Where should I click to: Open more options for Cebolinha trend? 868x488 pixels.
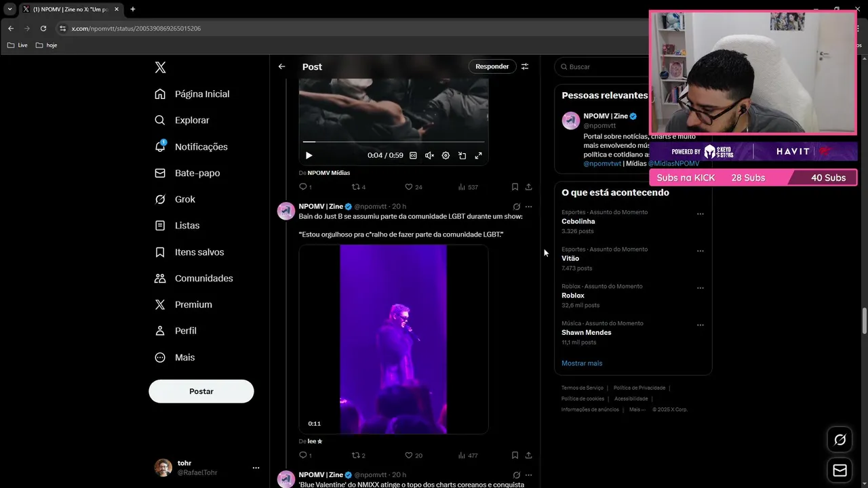701,214
